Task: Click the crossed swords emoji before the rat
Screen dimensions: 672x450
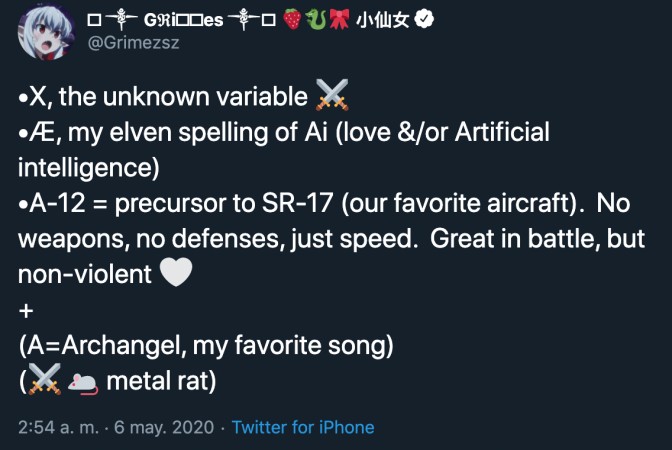Action: tap(45, 380)
